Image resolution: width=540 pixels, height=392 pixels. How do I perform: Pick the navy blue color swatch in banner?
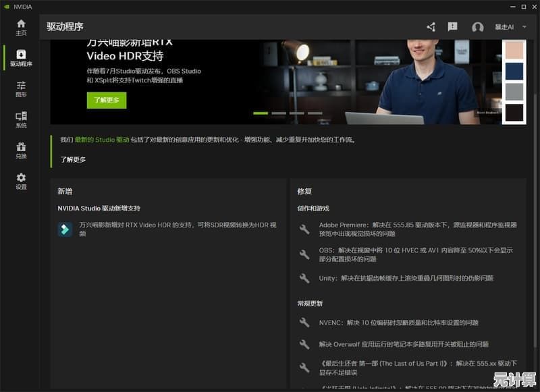pyautogui.click(x=514, y=71)
